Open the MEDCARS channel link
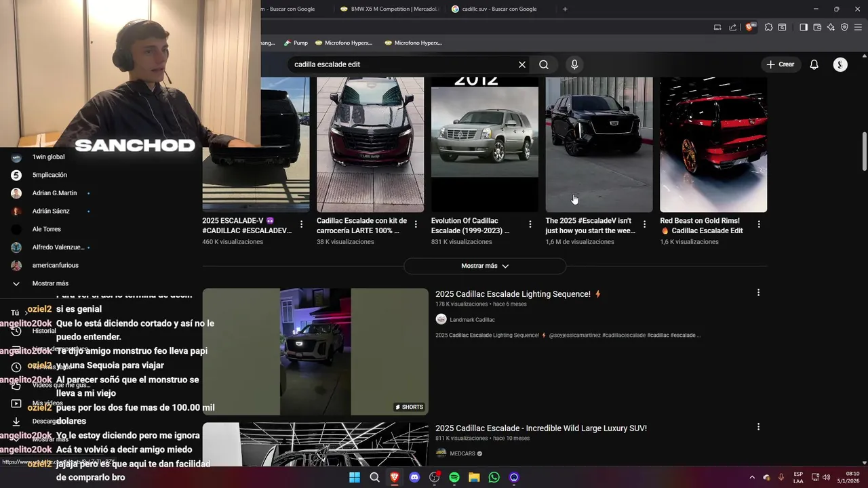The width and height of the screenshot is (868, 488). pyautogui.click(x=462, y=453)
